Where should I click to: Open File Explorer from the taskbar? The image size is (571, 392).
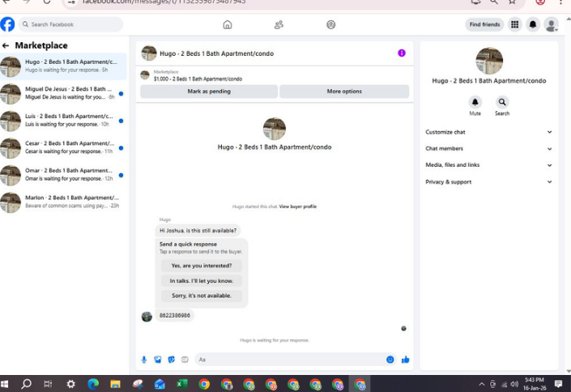(x=116, y=384)
